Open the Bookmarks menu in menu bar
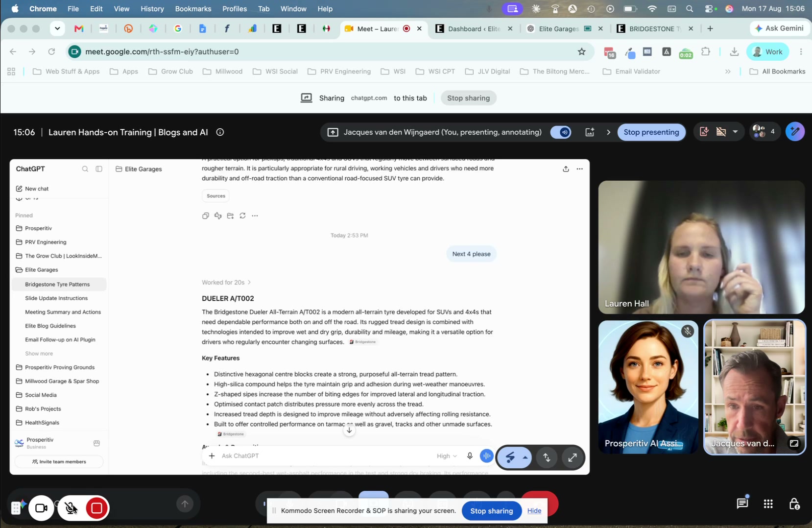 (x=193, y=9)
